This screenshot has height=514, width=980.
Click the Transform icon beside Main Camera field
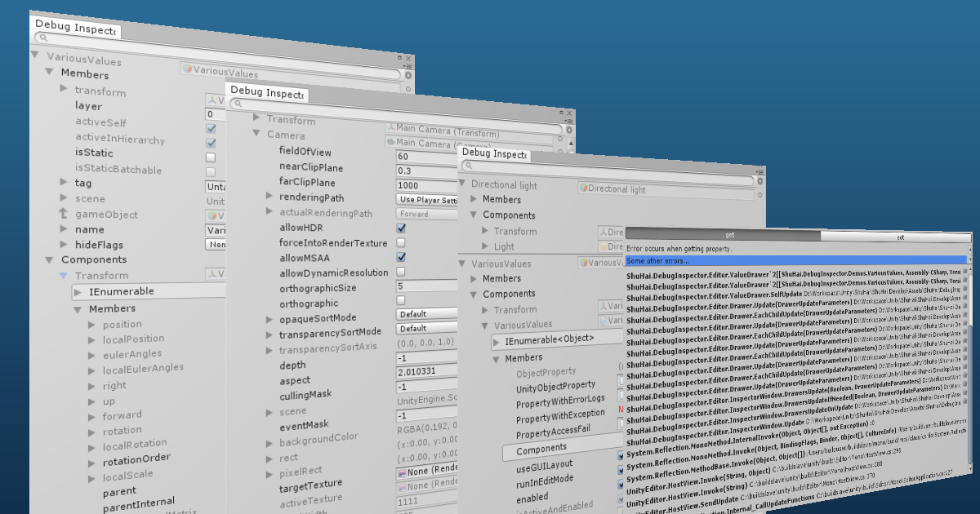point(390,129)
